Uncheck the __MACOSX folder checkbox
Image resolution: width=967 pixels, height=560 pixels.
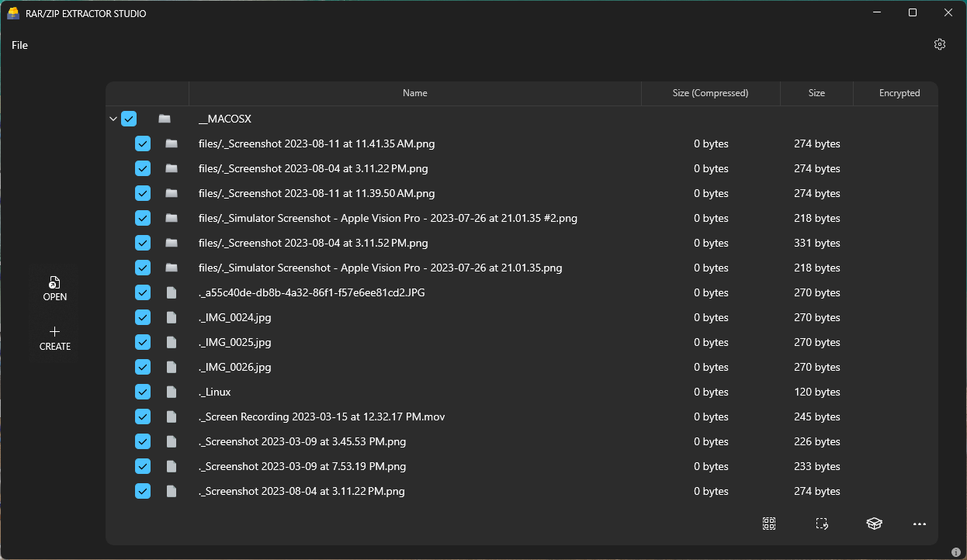pyautogui.click(x=129, y=119)
